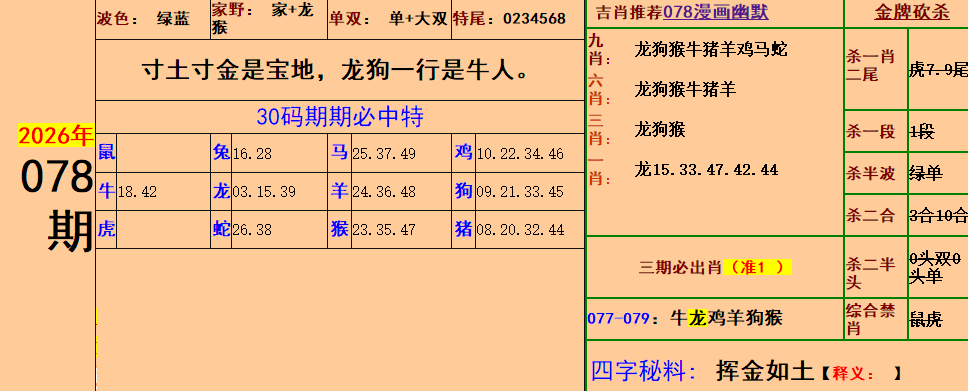Select numbers 10.22.34.46
The image size is (968, 391).
coord(520,154)
